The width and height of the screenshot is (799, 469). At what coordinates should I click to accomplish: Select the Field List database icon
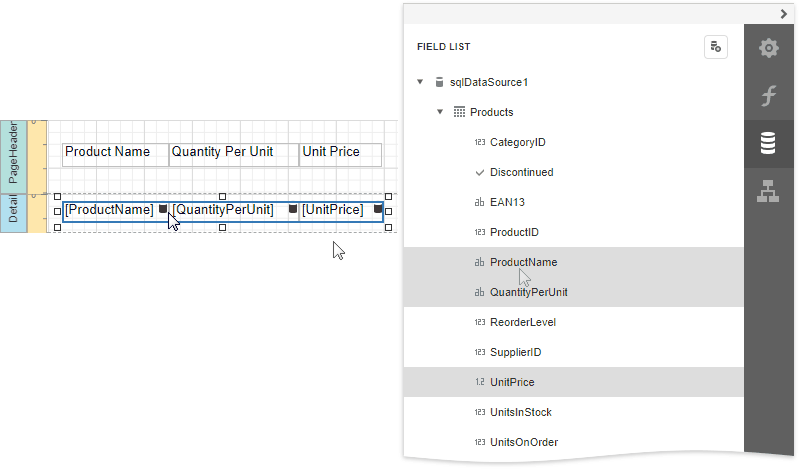coord(768,144)
